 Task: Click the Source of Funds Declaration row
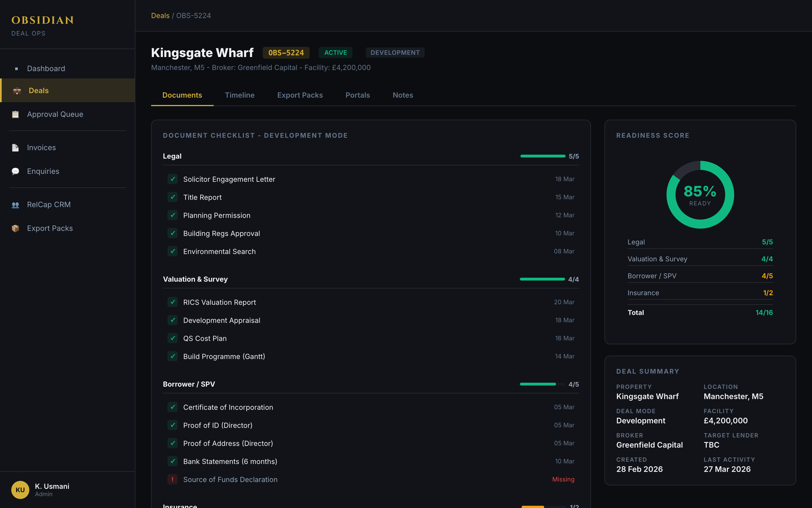tap(371, 479)
